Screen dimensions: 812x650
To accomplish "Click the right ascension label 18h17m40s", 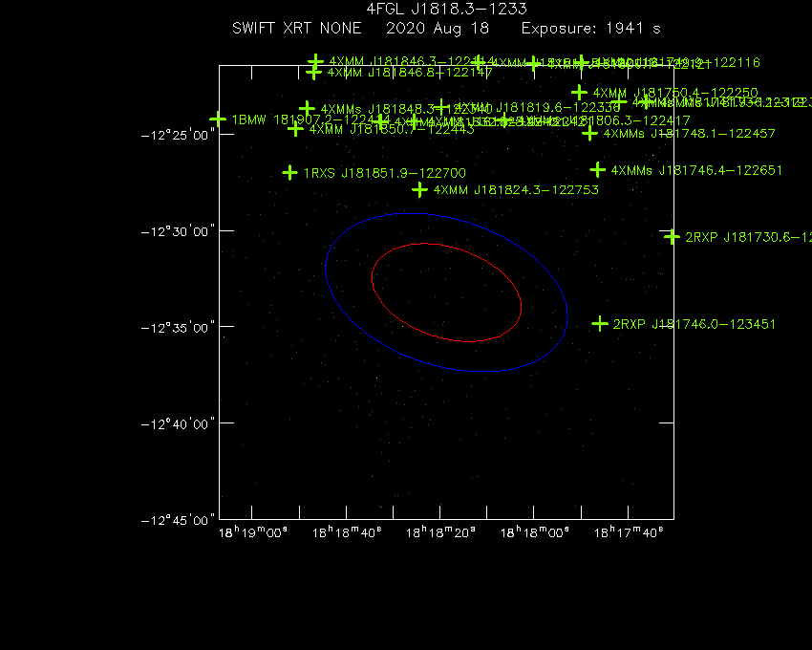I will 629,532.
